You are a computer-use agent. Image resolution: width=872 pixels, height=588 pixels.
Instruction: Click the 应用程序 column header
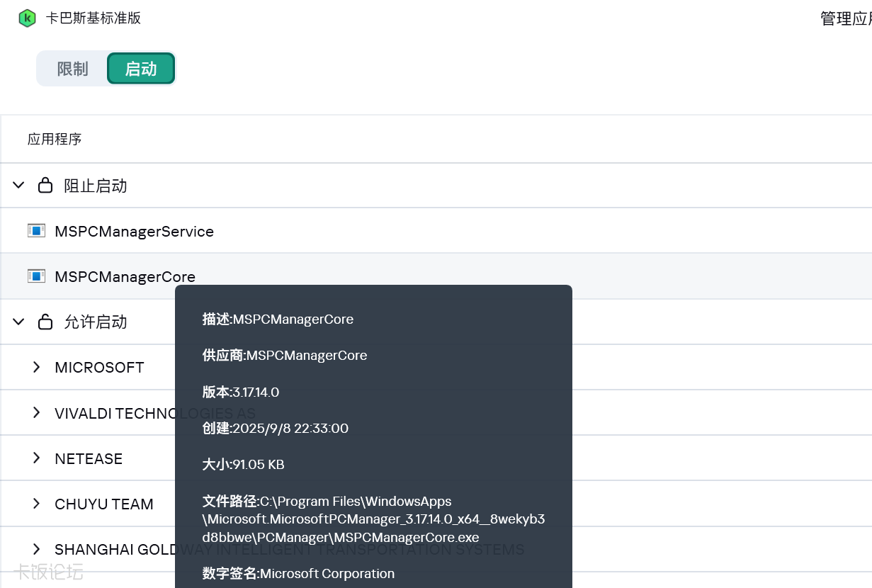tap(55, 140)
